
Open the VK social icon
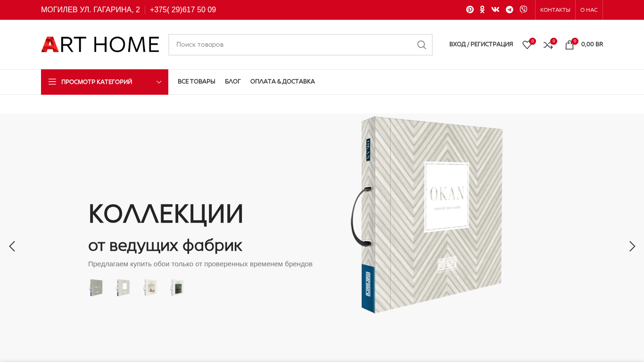(x=495, y=9)
